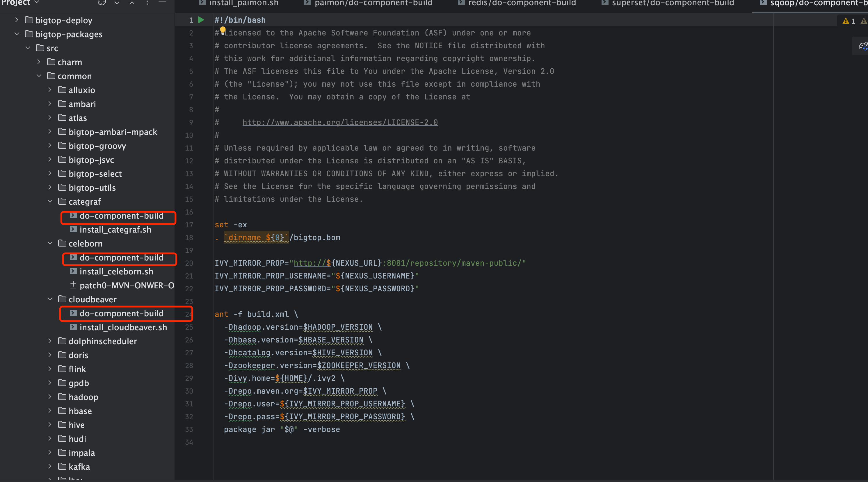868x482 pixels.
Task: Collapse the common folder
Action: coord(39,76)
